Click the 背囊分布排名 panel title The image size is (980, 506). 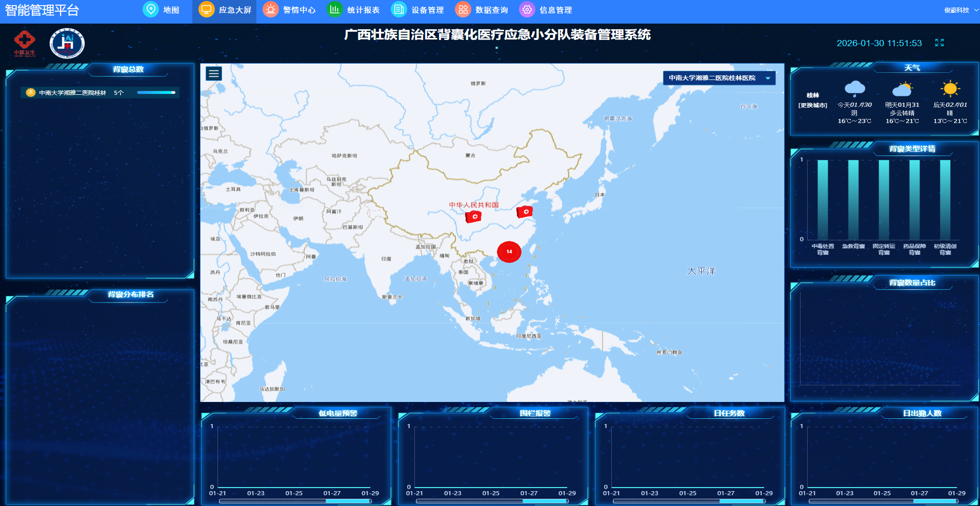131,294
